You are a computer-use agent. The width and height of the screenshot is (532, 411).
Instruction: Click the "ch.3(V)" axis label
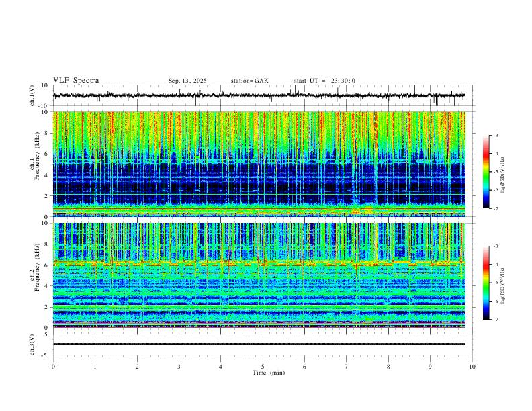(32, 345)
